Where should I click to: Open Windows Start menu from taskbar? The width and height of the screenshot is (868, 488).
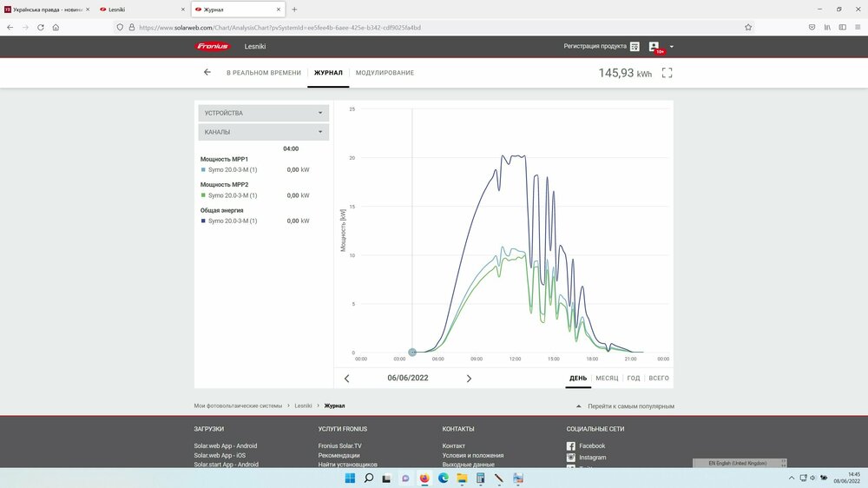(x=349, y=478)
